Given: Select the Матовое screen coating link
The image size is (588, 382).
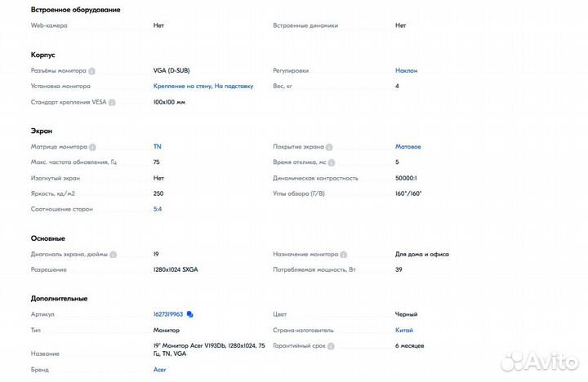Looking at the screenshot, I should pos(408,147).
